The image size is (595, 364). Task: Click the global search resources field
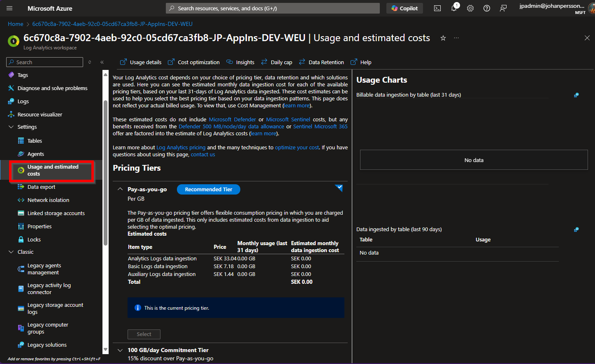click(273, 8)
